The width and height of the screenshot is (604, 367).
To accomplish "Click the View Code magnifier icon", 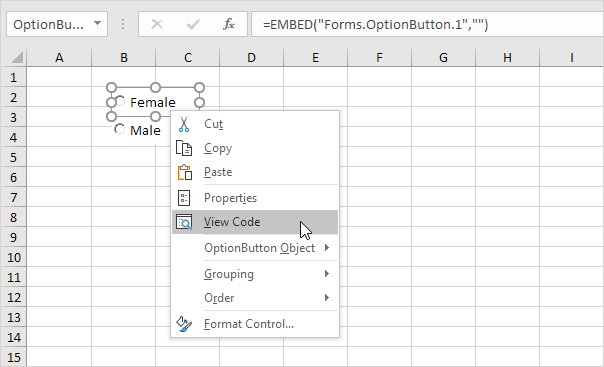I will [184, 222].
